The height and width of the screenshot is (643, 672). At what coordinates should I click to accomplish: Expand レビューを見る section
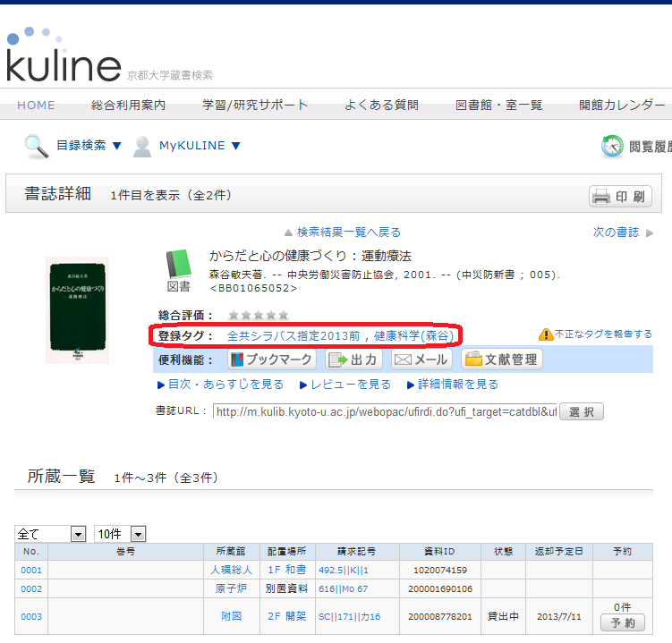pos(345,385)
